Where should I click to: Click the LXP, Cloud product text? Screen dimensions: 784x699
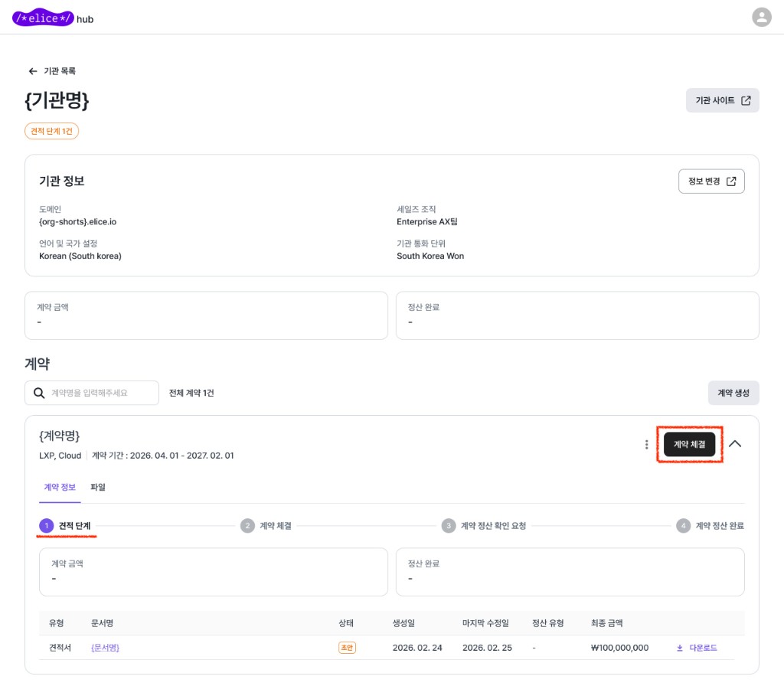60,456
